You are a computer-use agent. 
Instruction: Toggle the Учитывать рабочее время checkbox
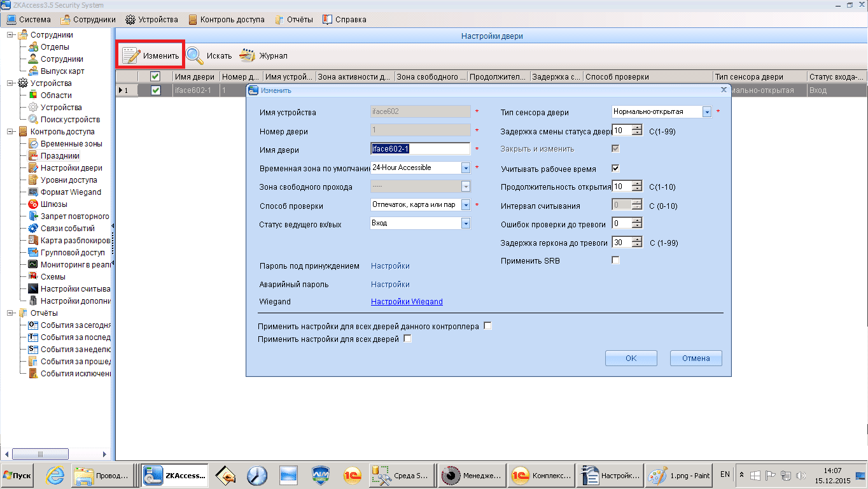[615, 169]
